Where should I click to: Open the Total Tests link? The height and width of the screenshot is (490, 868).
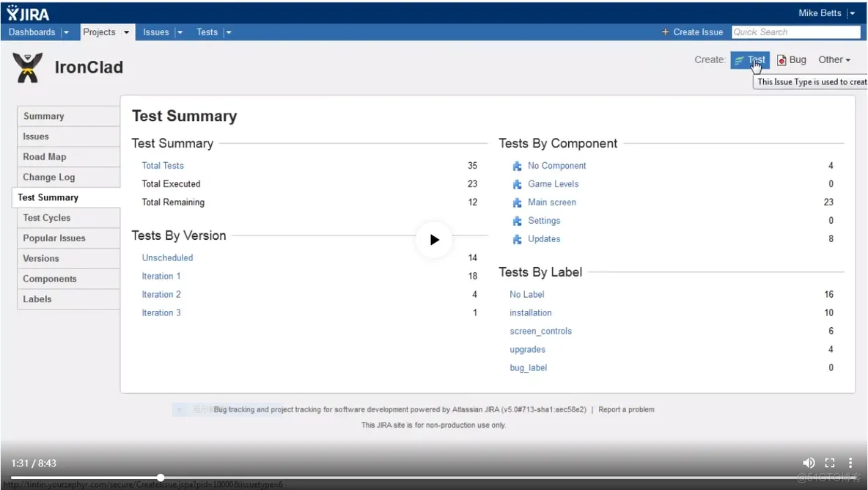click(163, 166)
